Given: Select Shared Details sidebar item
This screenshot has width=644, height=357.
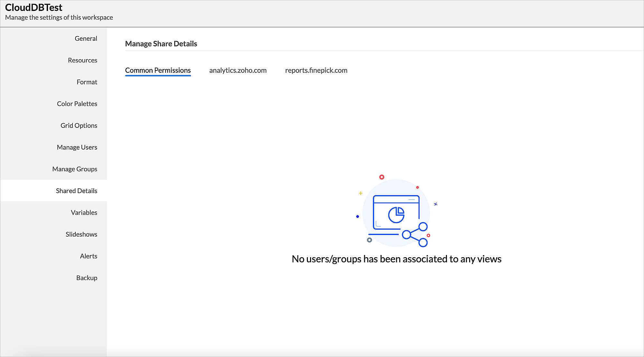Looking at the screenshot, I should (76, 191).
